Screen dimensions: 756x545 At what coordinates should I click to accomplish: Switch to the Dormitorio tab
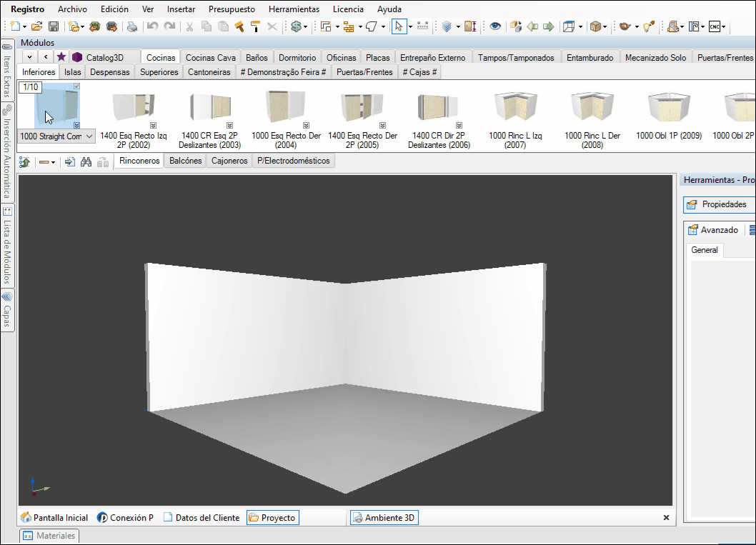[x=297, y=57]
